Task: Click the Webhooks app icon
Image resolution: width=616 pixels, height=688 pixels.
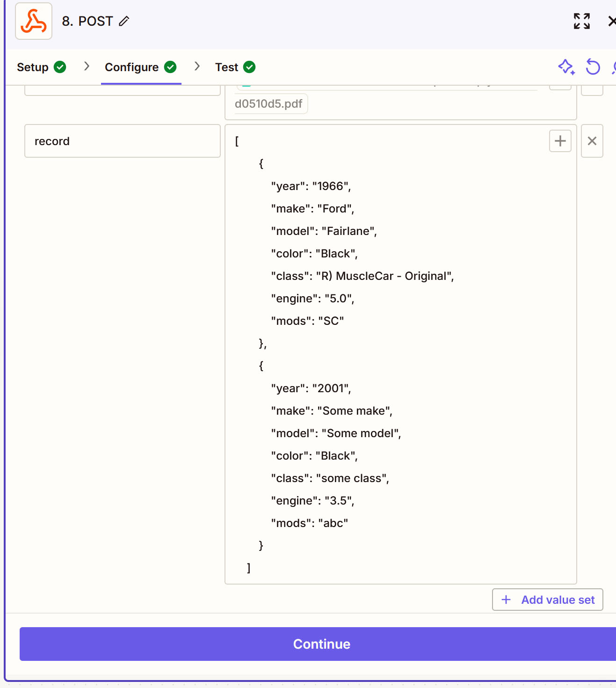Action: coord(34,21)
